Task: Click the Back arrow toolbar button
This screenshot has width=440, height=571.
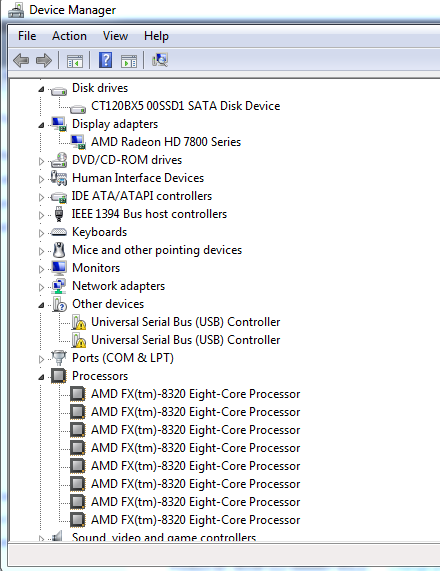Action: pyautogui.click(x=21, y=60)
